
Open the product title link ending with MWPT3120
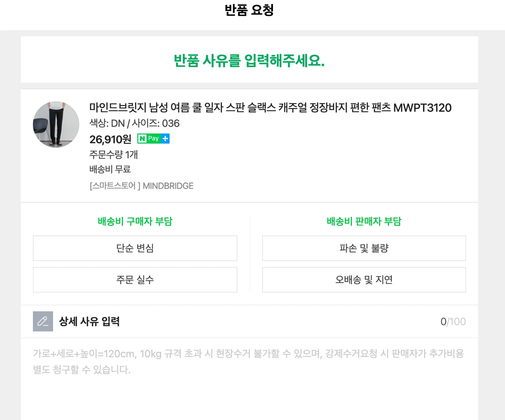pyautogui.click(x=270, y=108)
